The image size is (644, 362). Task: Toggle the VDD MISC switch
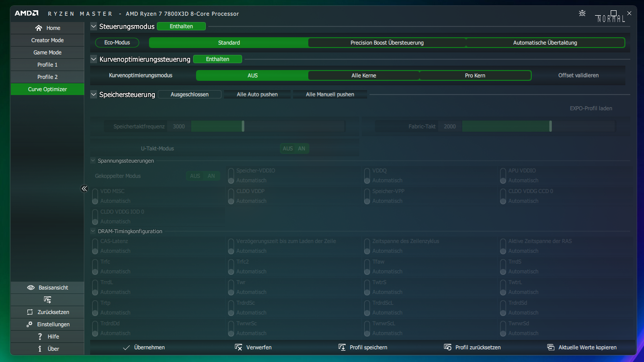(95, 196)
